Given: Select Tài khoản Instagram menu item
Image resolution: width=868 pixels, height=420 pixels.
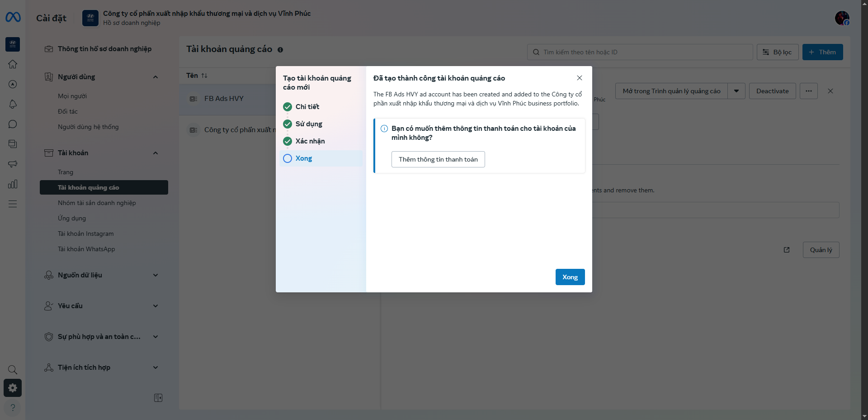Looking at the screenshot, I should tap(86, 234).
